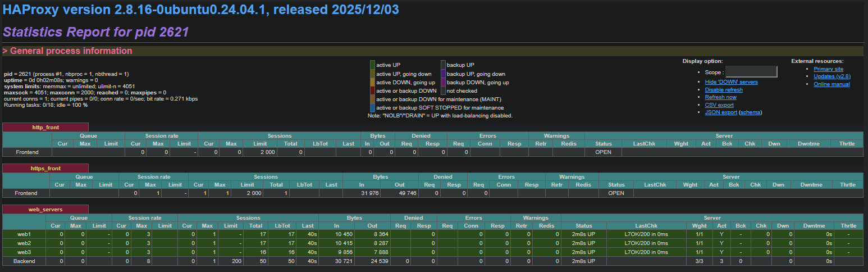Select the http_front proxy title
The width and height of the screenshot is (868, 272).
coord(45,128)
